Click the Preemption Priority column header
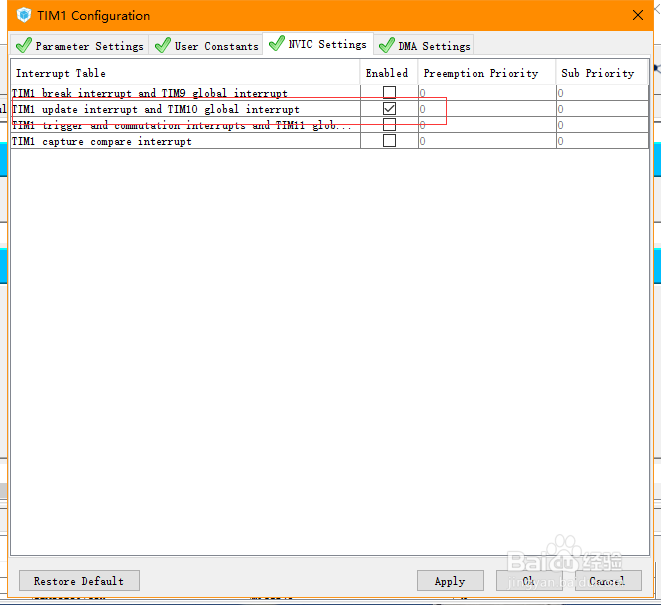Screen dimensions: 661x605 (487, 73)
